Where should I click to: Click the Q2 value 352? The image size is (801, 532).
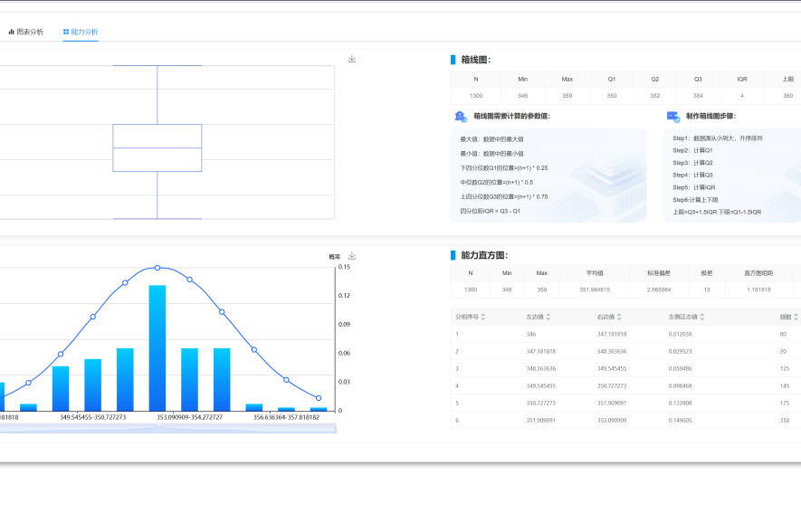tap(655, 96)
